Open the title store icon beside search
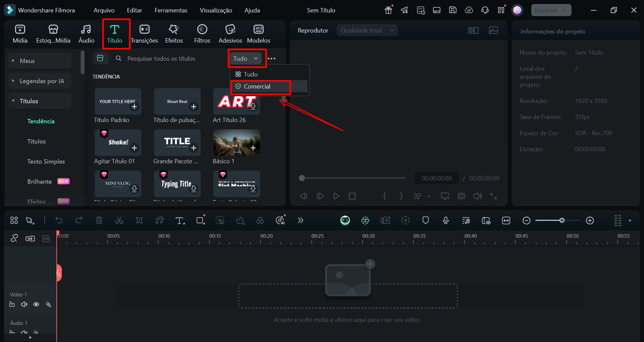This screenshot has width=644, height=342. point(100,58)
